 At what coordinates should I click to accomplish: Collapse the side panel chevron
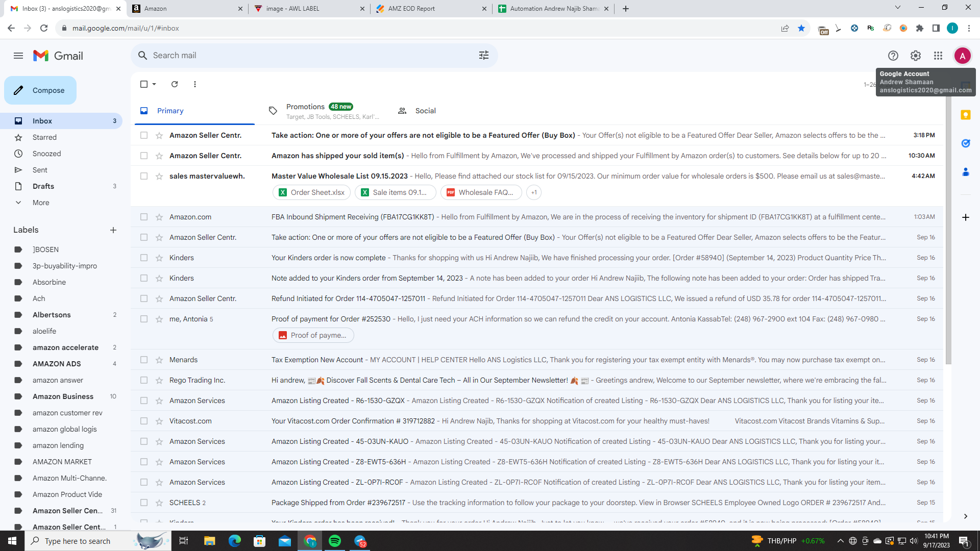[x=966, y=516]
